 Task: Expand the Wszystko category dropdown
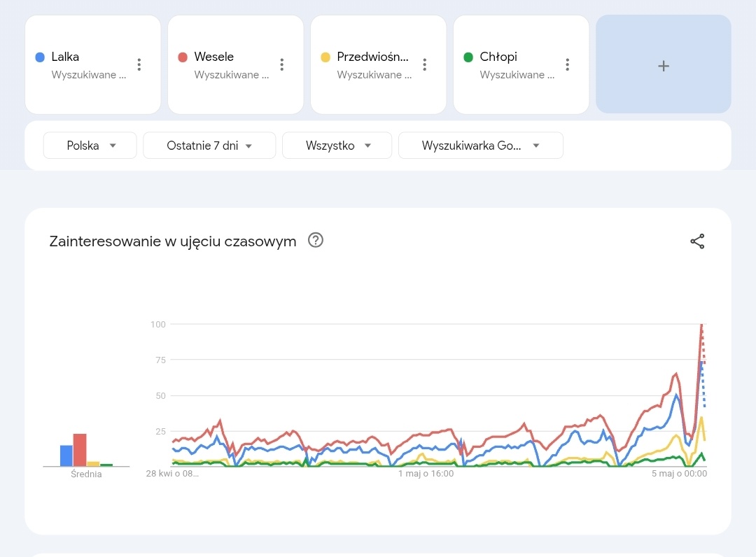[x=338, y=146]
